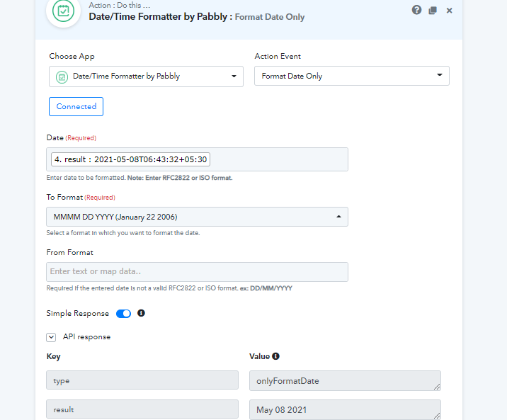Open the help question mark icon

pos(416,10)
